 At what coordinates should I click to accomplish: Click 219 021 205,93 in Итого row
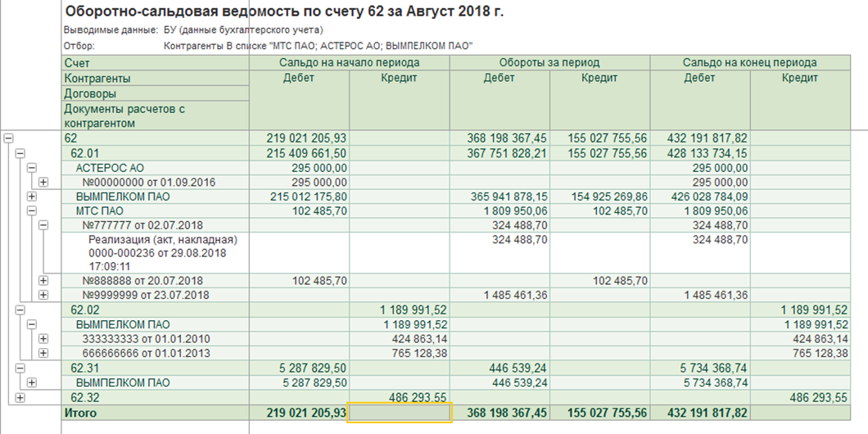pyautogui.click(x=306, y=413)
